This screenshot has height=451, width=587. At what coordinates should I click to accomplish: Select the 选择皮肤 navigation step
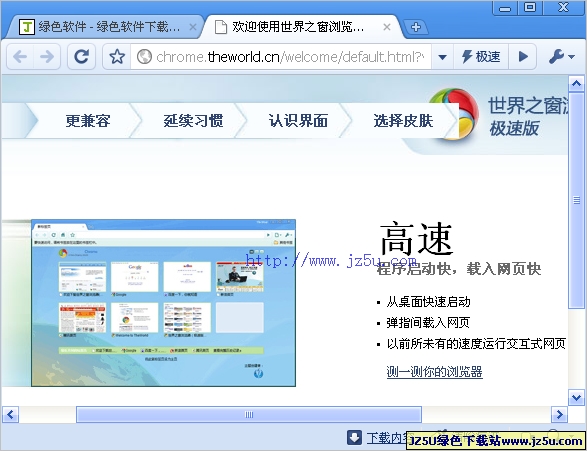click(403, 121)
